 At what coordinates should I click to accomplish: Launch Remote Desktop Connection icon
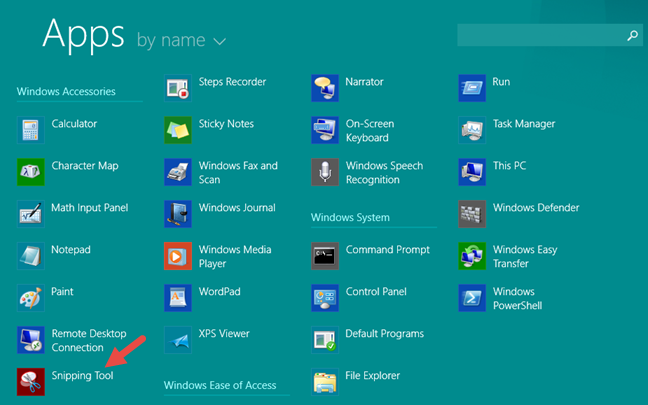(x=31, y=340)
